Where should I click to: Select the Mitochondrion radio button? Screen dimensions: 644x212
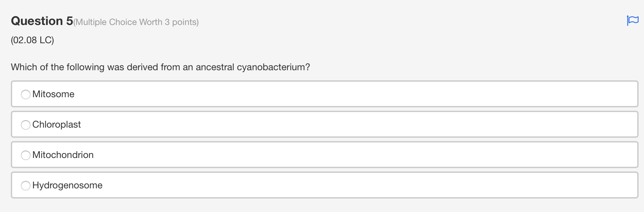[26, 155]
